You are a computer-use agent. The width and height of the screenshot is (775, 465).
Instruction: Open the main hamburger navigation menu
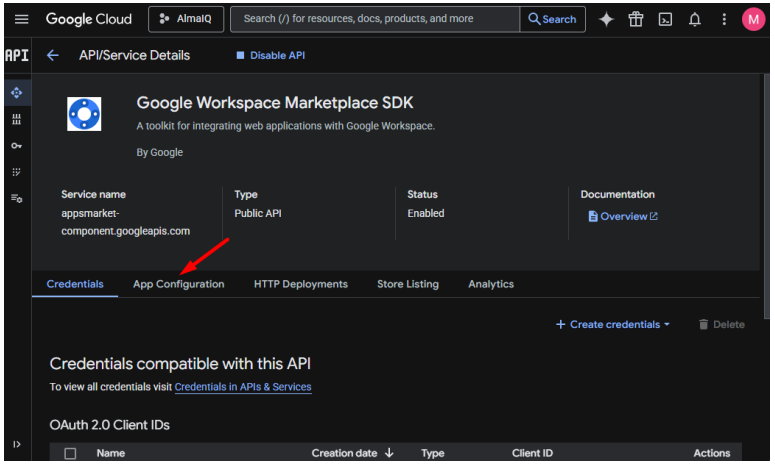click(21, 19)
